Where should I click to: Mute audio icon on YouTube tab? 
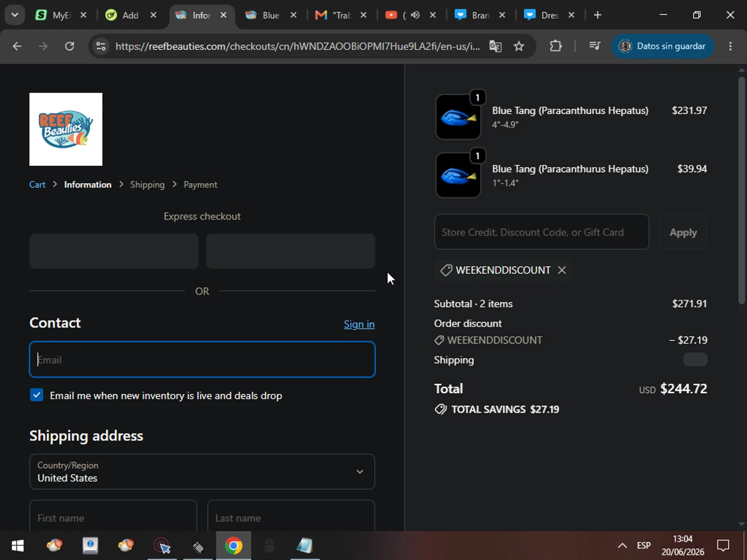[x=415, y=15]
